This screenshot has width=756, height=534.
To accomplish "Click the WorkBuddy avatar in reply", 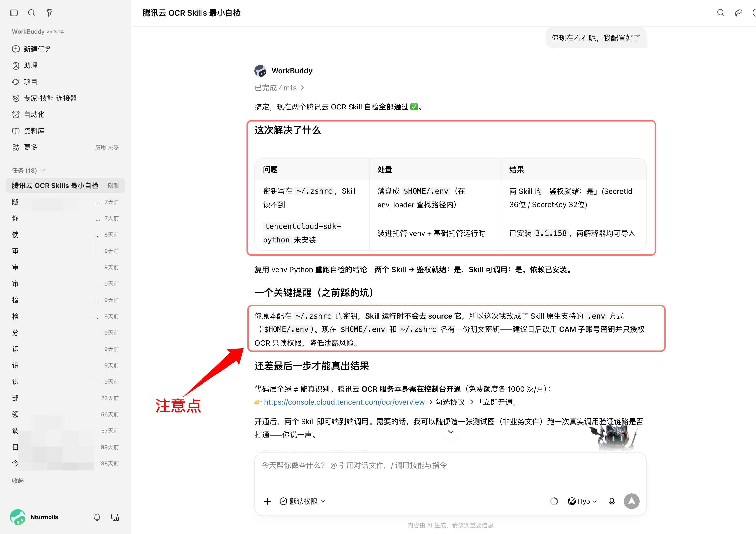I will (x=260, y=71).
